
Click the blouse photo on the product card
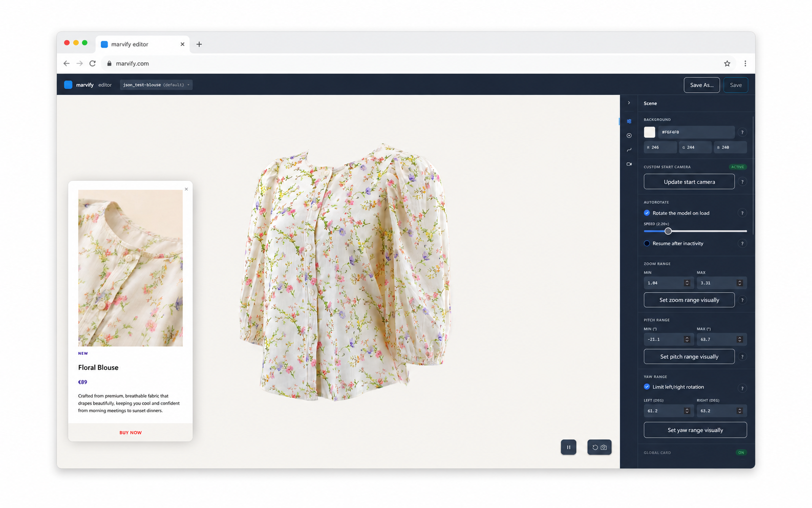click(131, 268)
